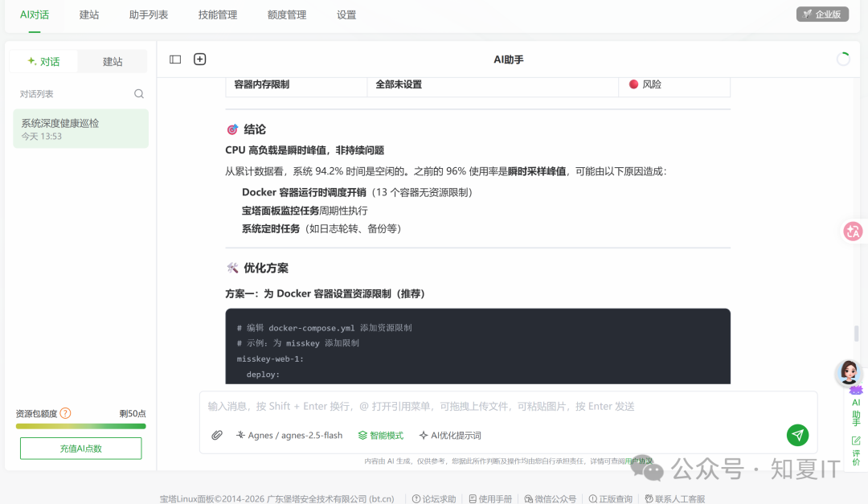Click the paperclip attachment icon
The width and height of the screenshot is (868, 504).
click(x=217, y=436)
